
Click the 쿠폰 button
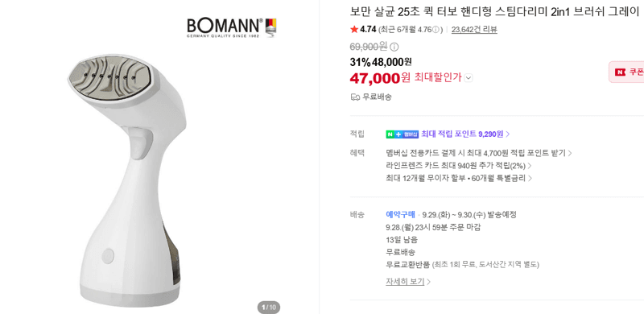pos(626,72)
